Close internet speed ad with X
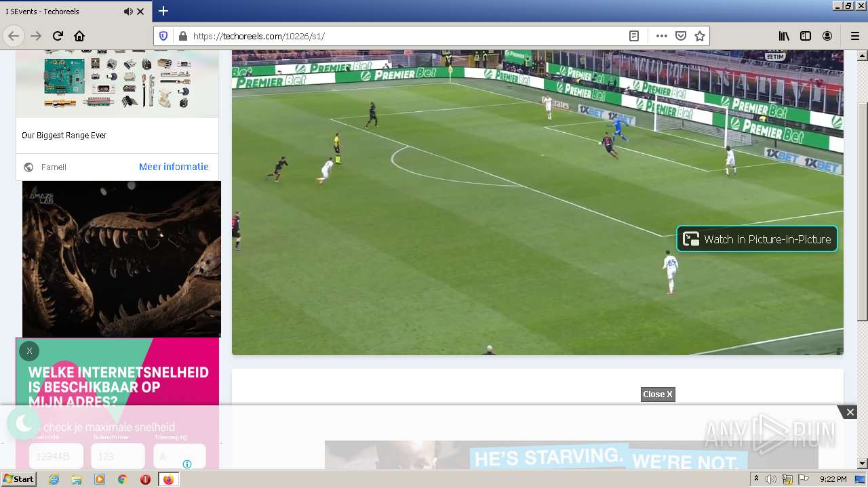Viewport: 868px width, 488px height. click(29, 351)
